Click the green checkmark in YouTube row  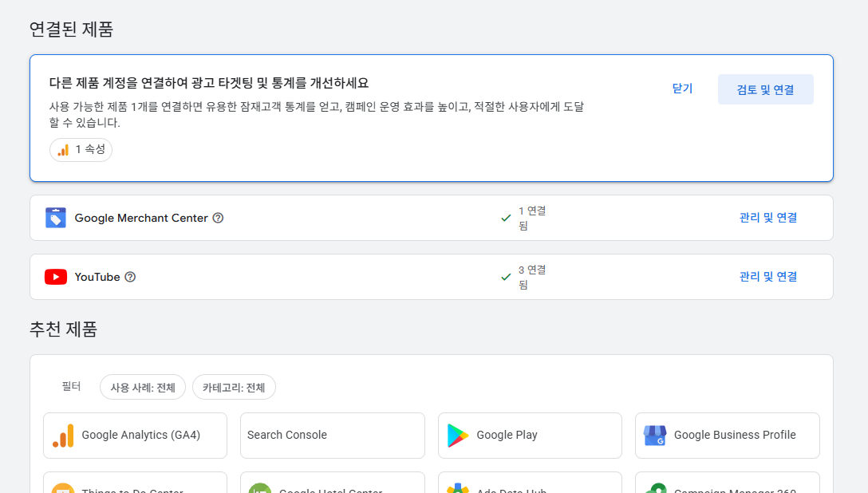click(x=506, y=277)
